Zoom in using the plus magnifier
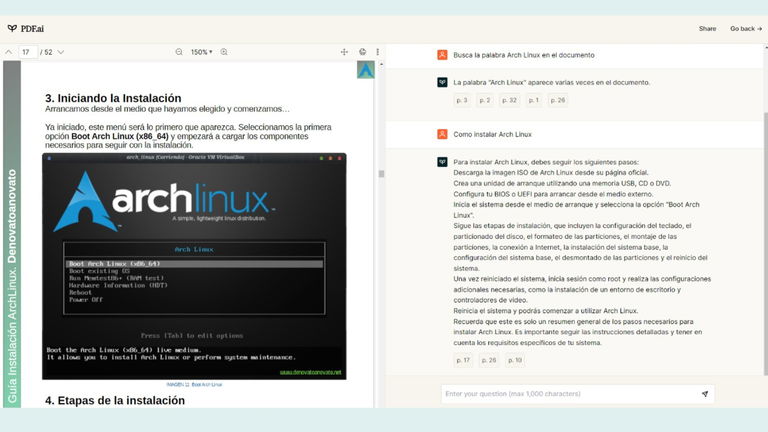Viewport: 768px width, 432px height. [224, 52]
